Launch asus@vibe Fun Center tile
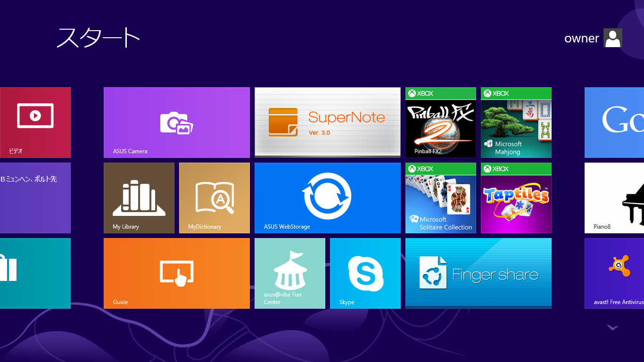The image size is (644, 362). point(290,273)
